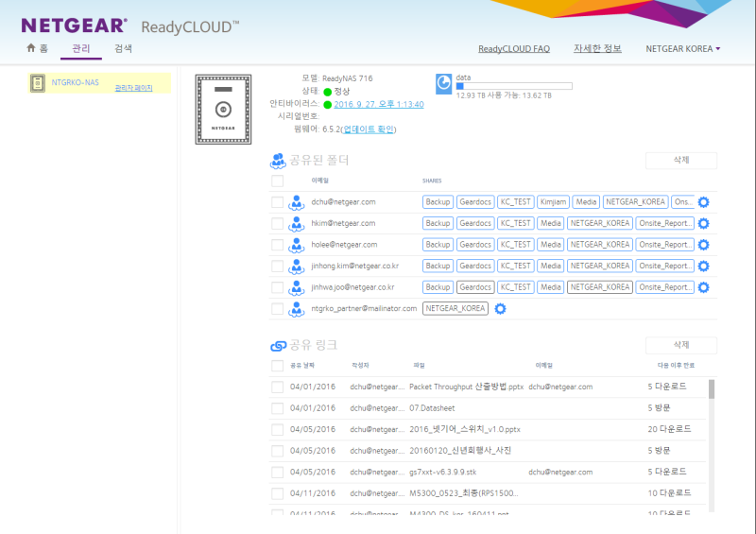
Task: Click file name 20160120_신년회행사_사진
Action: click(x=460, y=451)
